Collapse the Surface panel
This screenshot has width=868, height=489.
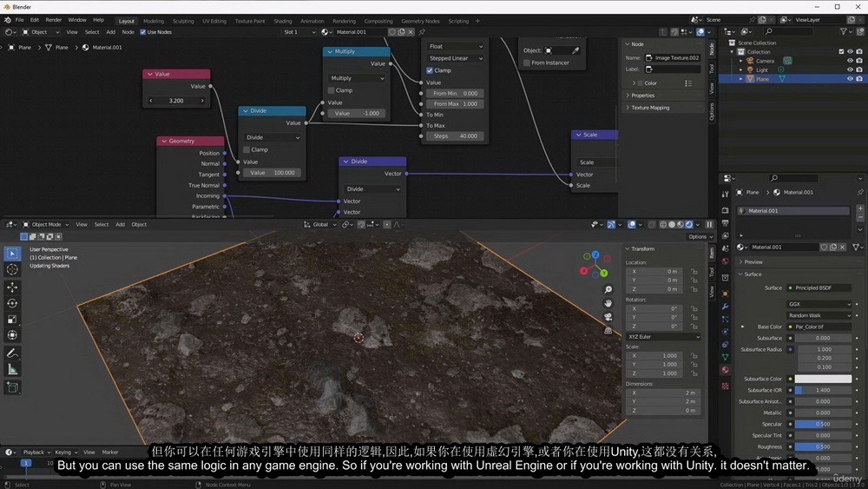[x=752, y=274]
